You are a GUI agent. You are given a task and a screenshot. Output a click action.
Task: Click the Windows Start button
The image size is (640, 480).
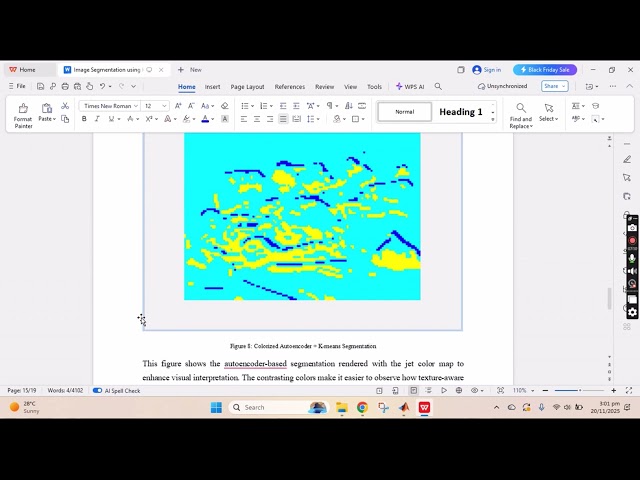(216, 407)
